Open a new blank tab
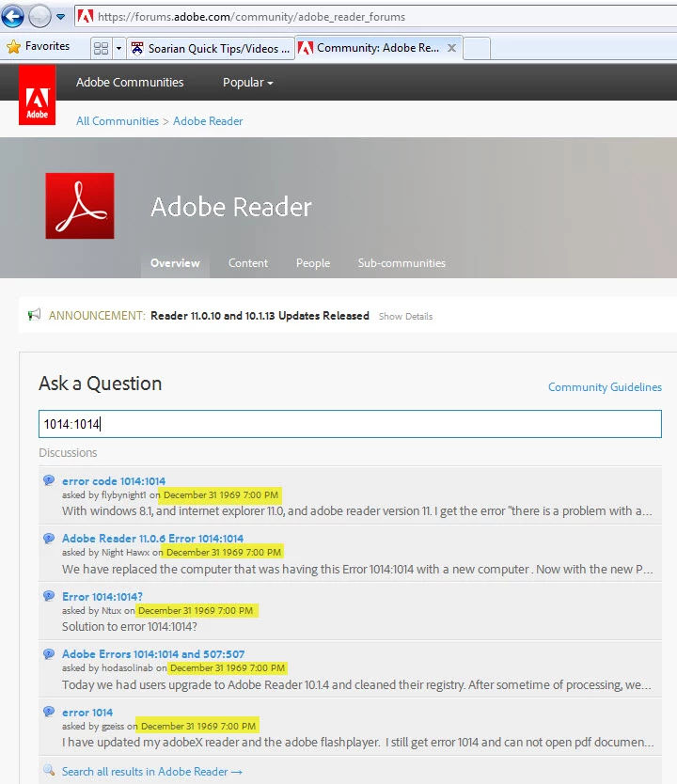Image resolution: width=677 pixels, height=784 pixels. point(477,49)
